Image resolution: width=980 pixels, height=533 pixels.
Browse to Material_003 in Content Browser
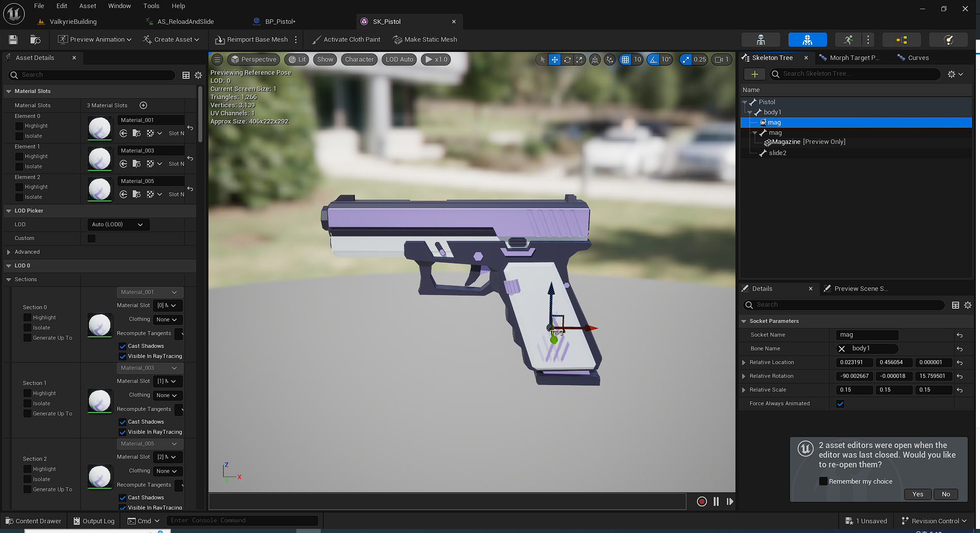[137, 164]
